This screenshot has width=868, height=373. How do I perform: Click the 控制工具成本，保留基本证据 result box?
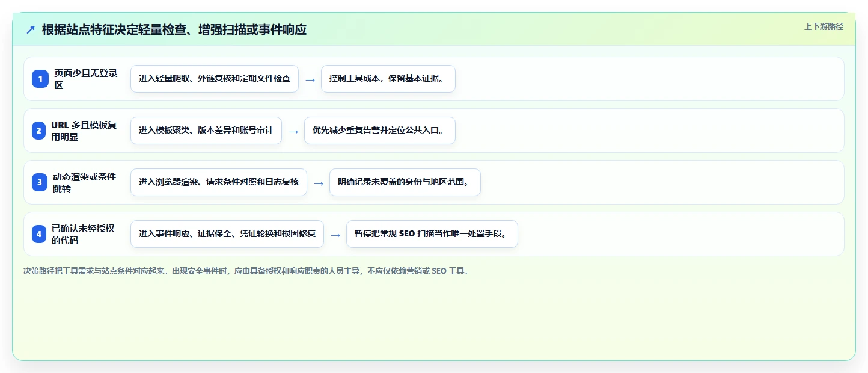tap(388, 79)
